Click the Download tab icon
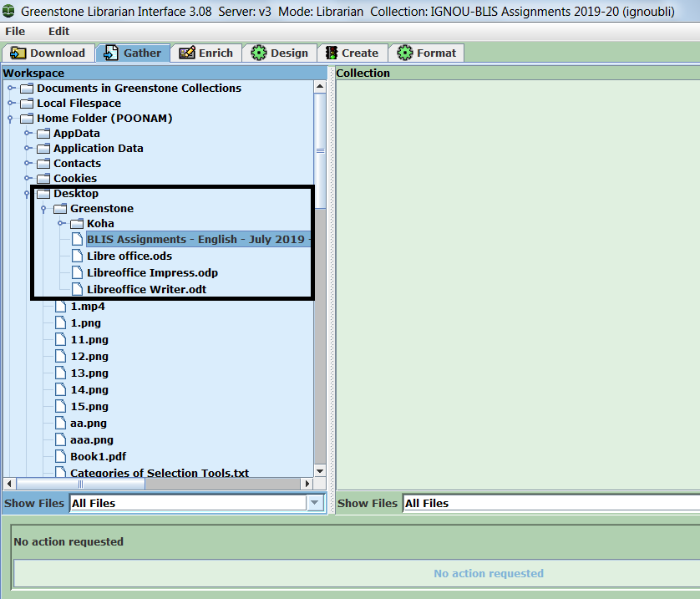 point(18,52)
